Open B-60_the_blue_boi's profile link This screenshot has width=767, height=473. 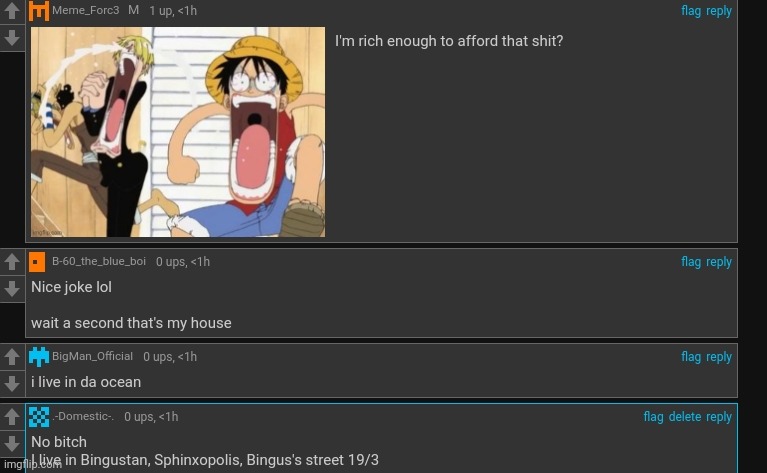point(99,262)
